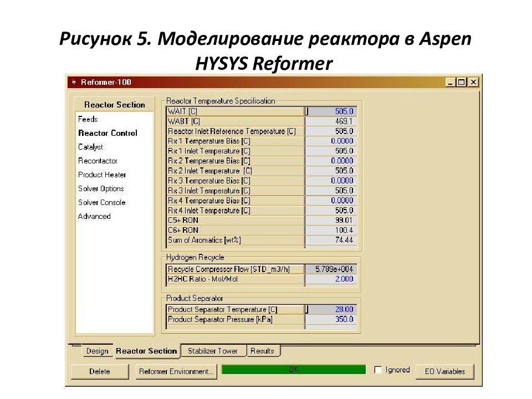Select Feeds in the Reactor Section list
The image size is (532, 399).
click(88, 119)
